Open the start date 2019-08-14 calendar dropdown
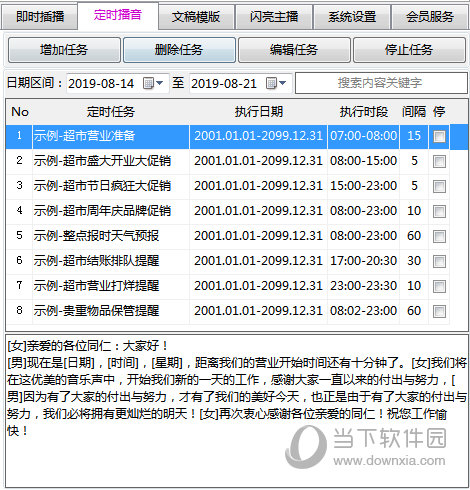This screenshot has width=470, height=490. coord(153,83)
